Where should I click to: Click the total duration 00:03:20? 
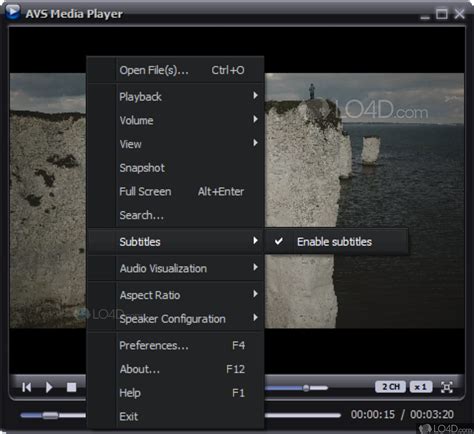[432, 414]
